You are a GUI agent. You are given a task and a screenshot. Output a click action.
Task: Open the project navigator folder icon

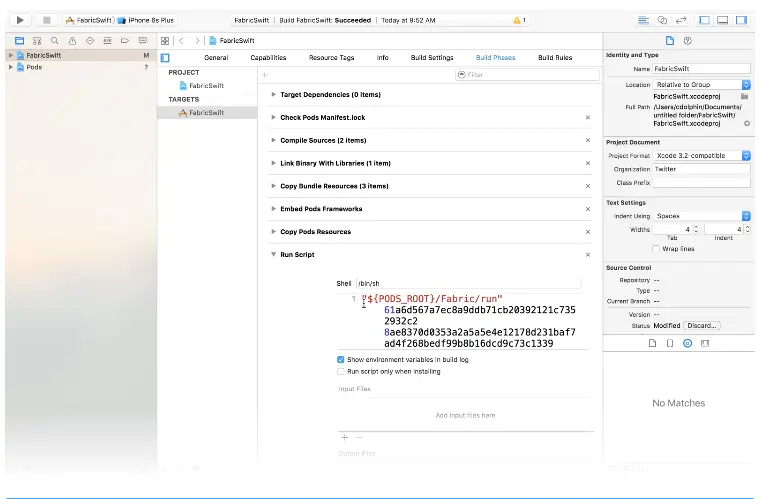[x=19, y=41]
